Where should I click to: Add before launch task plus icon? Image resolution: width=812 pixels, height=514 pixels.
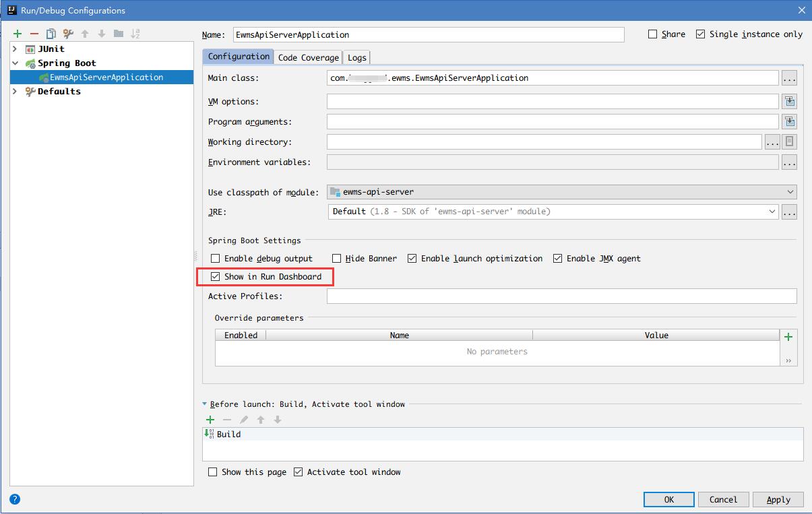pyautogui.click(x=210, y=420)
